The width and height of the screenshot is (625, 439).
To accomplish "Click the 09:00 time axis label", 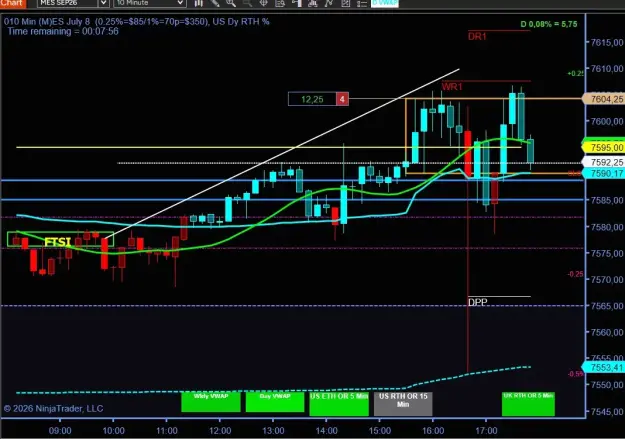I will coord(60,431).
